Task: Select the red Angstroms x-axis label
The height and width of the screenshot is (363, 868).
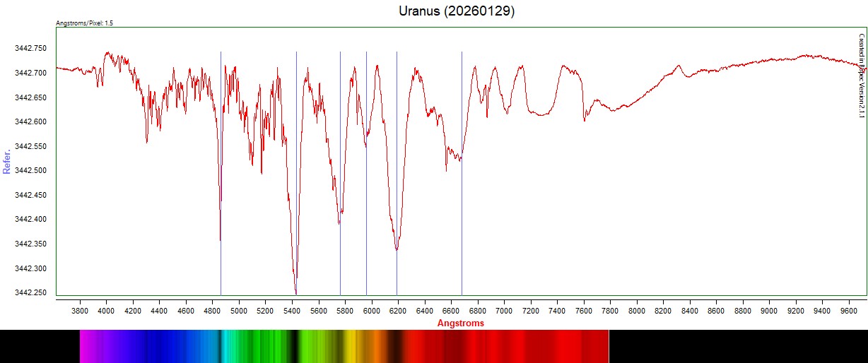Action: pos(461,323)
